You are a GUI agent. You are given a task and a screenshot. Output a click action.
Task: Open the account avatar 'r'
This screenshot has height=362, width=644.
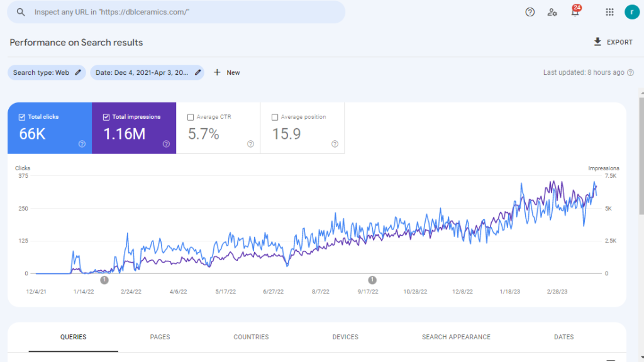pyautogui.click(x=631, y=12)
